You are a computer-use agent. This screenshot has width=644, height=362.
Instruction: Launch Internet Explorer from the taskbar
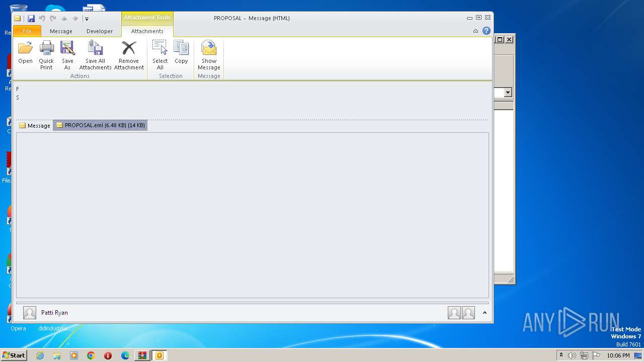coord(40,355)
